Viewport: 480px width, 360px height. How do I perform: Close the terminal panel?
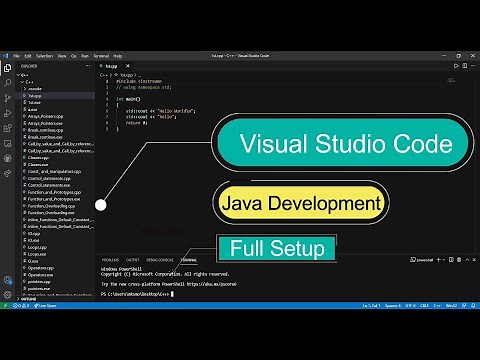474,260
